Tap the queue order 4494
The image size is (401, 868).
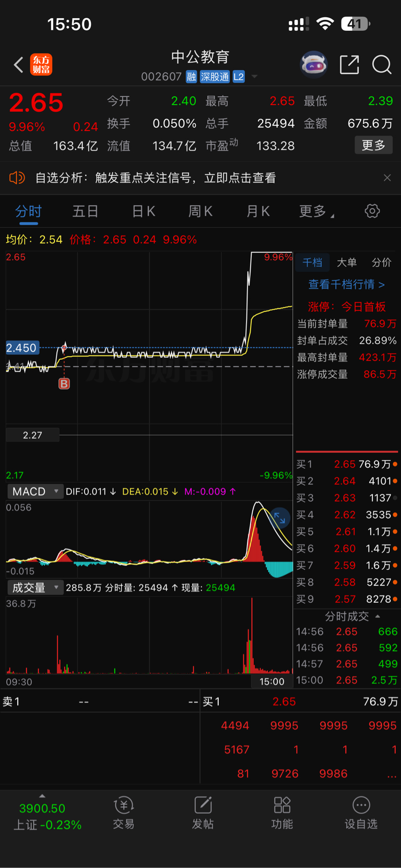coord(235,726)
